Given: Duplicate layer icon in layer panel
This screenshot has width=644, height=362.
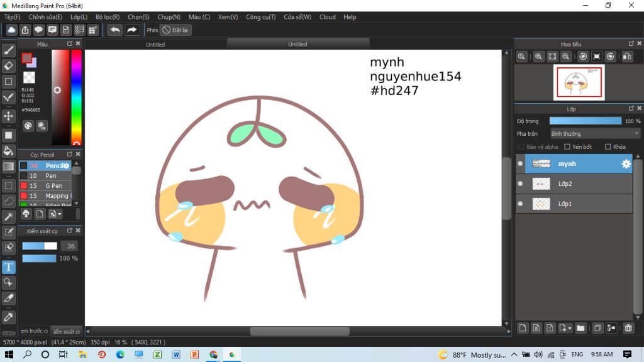Looking at the screenshot, I should click(597, 328).
